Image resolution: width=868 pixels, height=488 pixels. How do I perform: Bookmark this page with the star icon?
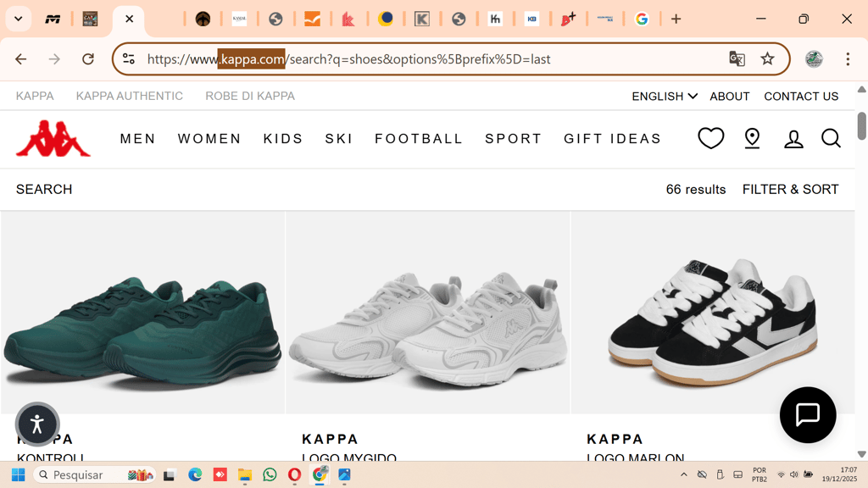pos(767,58)
